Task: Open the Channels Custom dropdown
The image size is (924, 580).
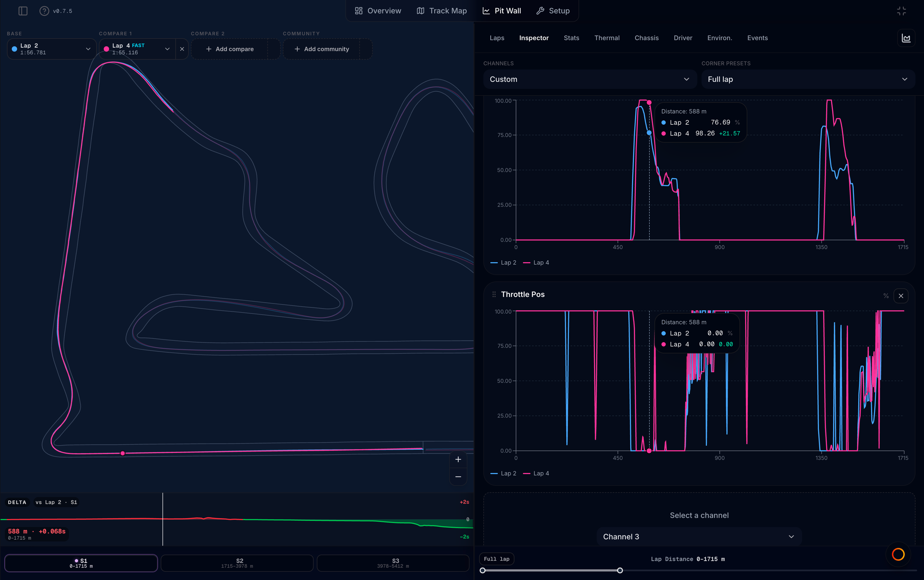Action: tap(590, 79)
